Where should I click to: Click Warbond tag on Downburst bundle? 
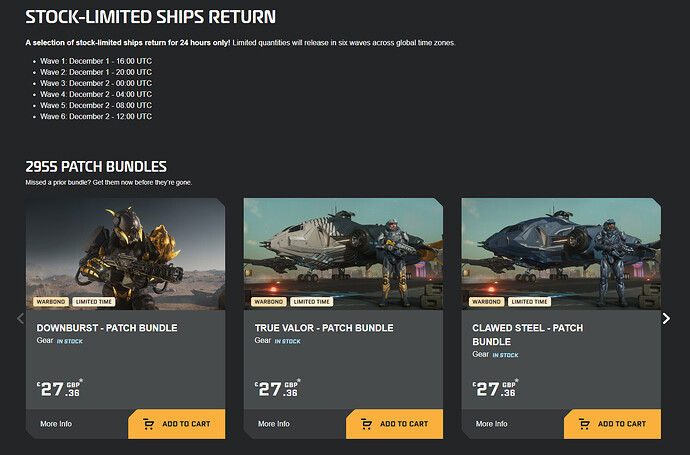tap(51, 301)
